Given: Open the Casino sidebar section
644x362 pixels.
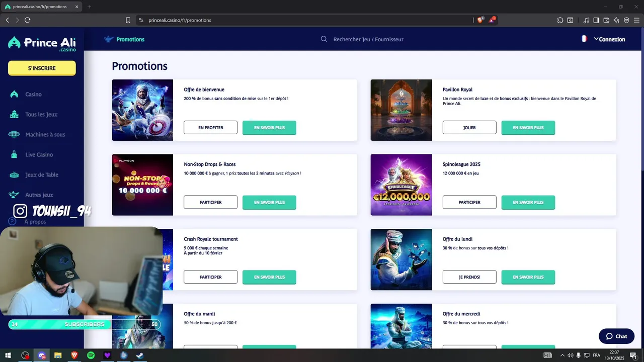Looking at the screenshot, I should tap(34, 94).
